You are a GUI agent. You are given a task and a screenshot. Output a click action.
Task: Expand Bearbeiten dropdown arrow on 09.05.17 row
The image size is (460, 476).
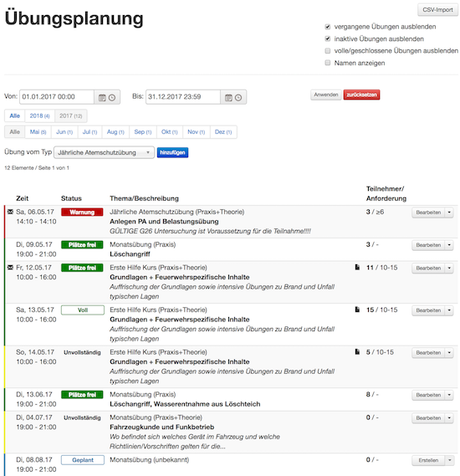click(x=449, y=245)
